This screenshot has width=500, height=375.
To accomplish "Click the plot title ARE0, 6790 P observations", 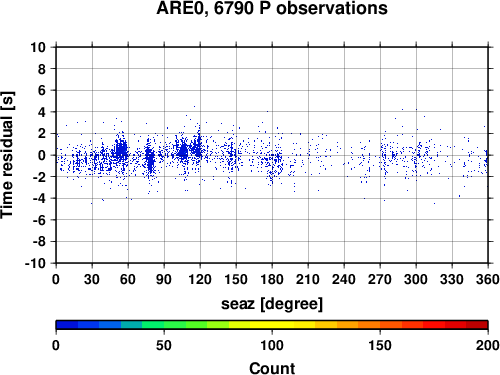I will click(272, 8).
